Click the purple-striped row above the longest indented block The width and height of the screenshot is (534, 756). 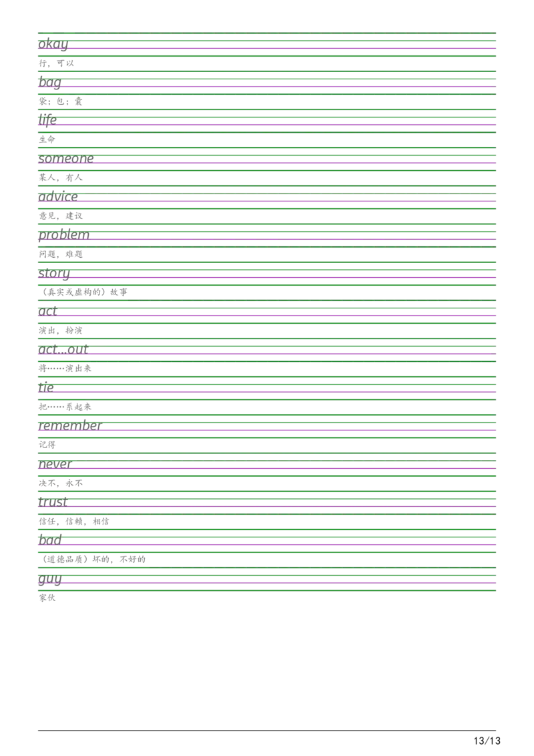point(267,543)
